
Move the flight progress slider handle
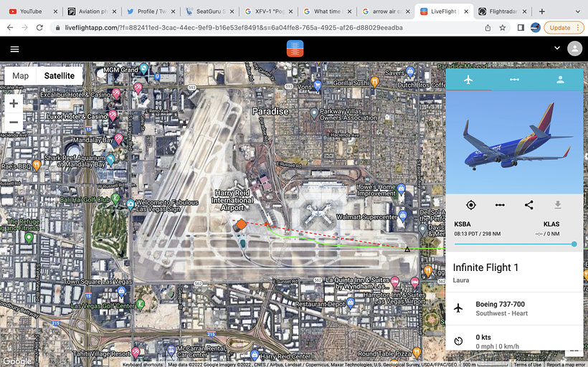574,244
